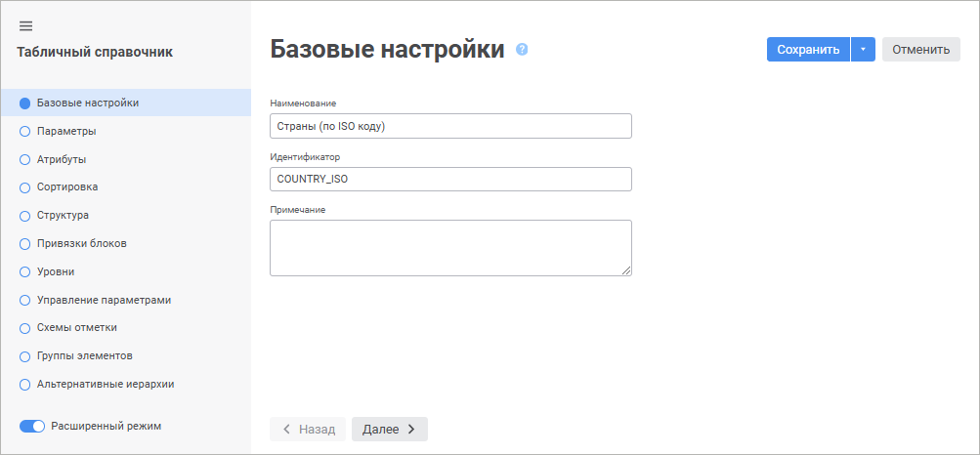Switch to the Сортировка section
This screenshot has height=455, width=980.
coord(66,186)
